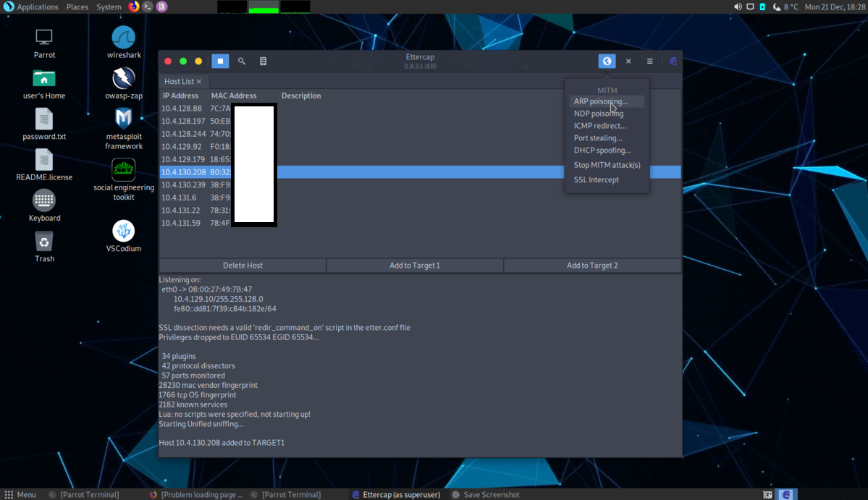Click Add to Target 2 button

(x=592, y=266)
